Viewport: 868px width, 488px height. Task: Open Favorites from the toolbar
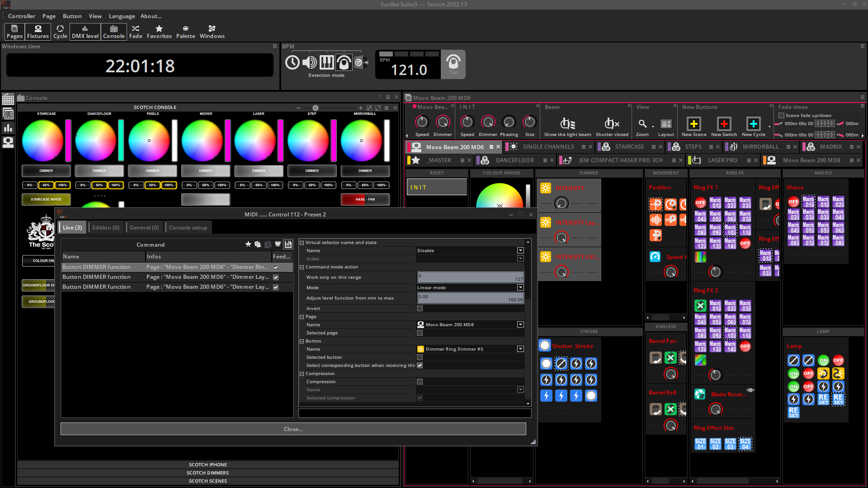159,32
